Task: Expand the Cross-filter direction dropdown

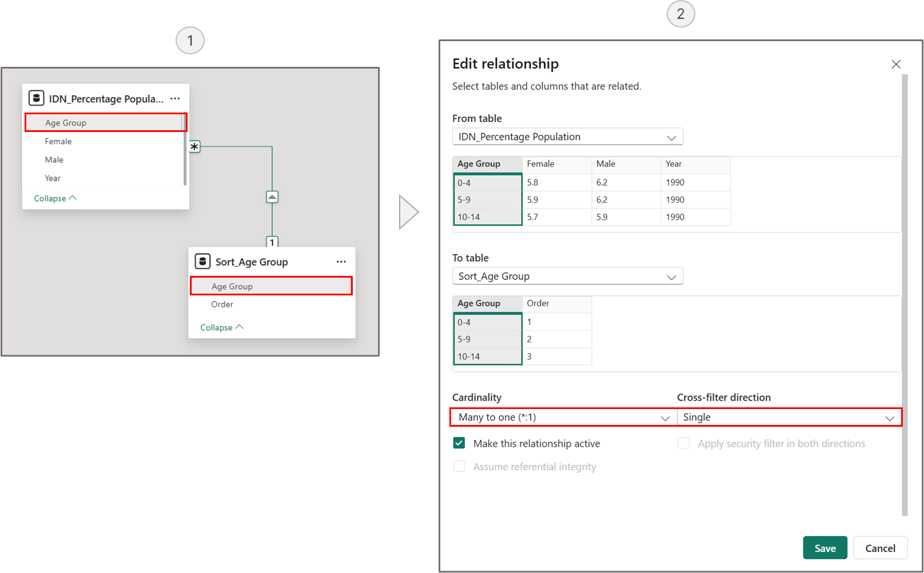Action: tap(788, 418)
